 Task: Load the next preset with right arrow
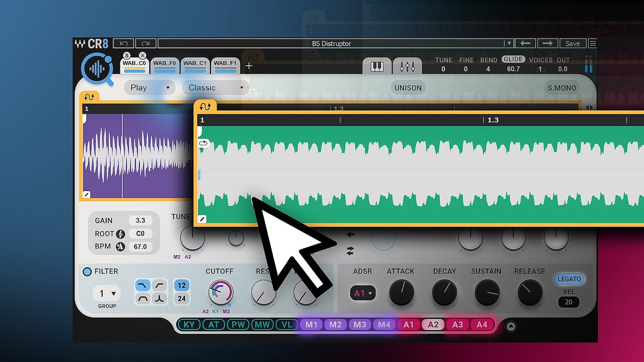coord(548,44)
